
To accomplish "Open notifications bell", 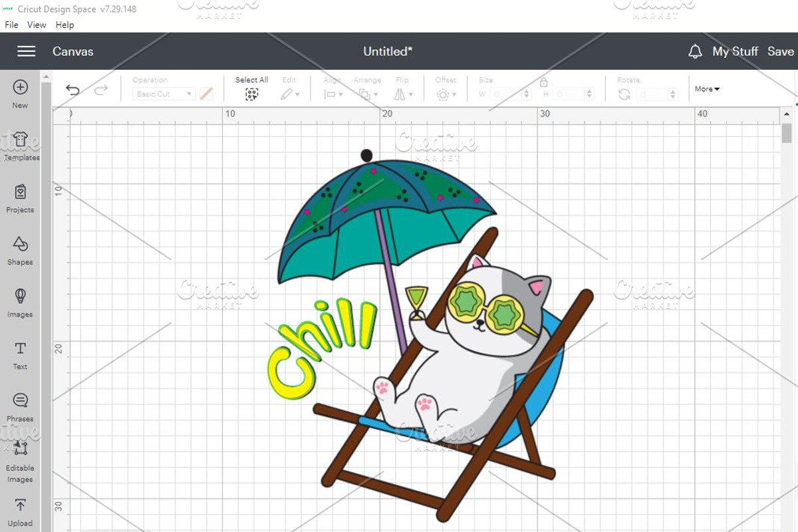I will pos(695,51).
